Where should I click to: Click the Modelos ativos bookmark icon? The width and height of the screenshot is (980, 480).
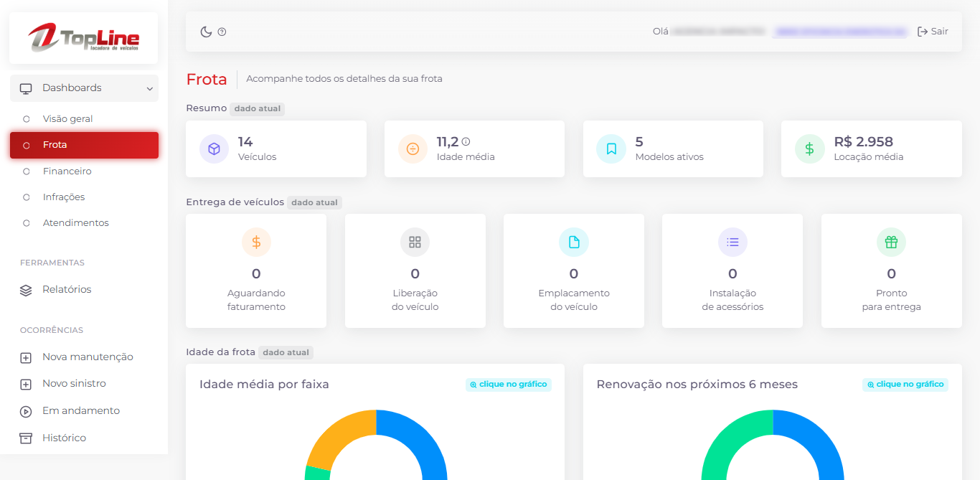pos(611,149)
